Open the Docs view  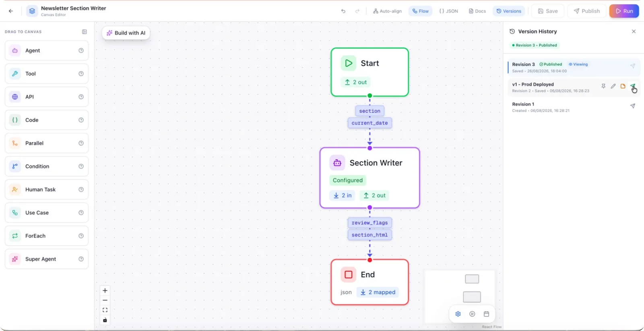coord(477,11)
